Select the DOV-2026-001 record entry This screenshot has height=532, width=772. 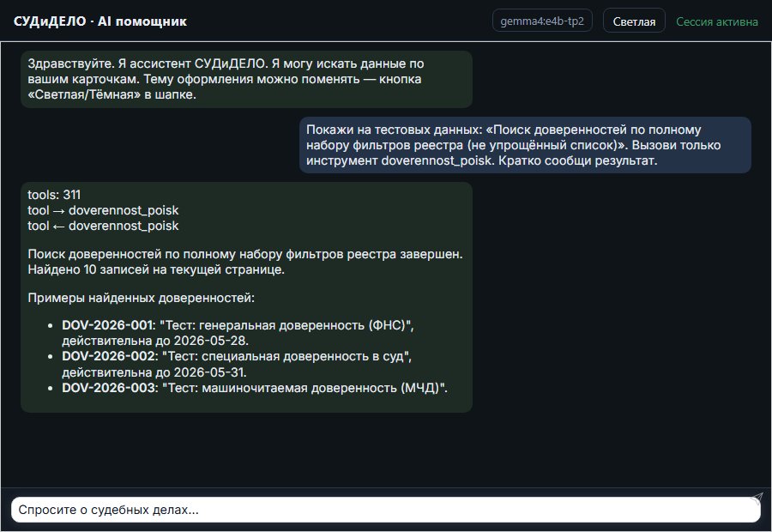(x=238, y=333)
